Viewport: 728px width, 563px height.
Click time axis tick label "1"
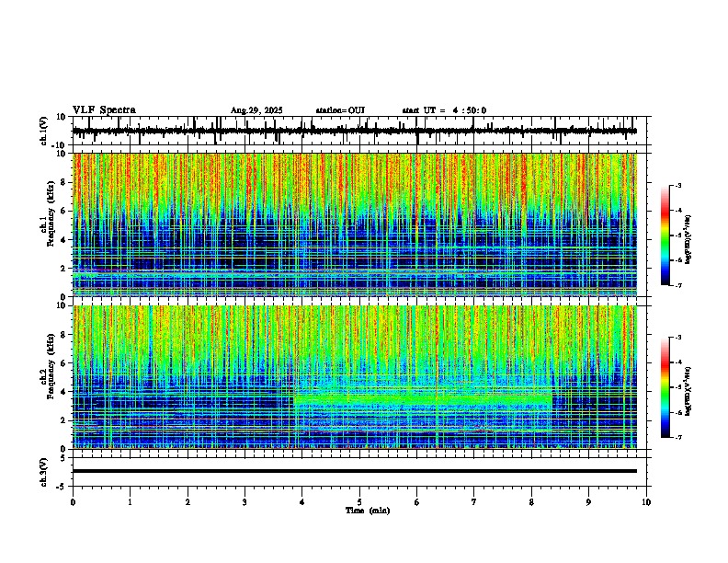pos(130,502)
